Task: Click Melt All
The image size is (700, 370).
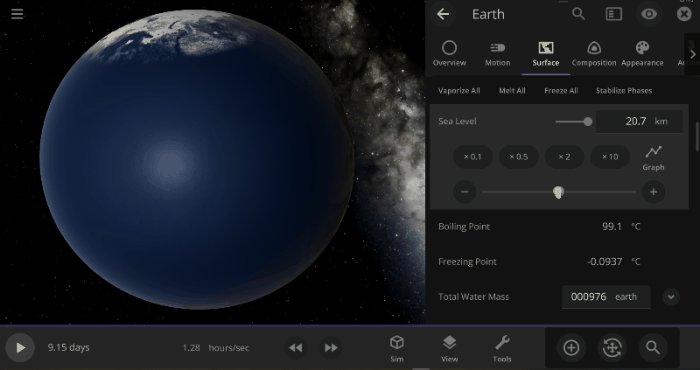Action: click(512, 91)
